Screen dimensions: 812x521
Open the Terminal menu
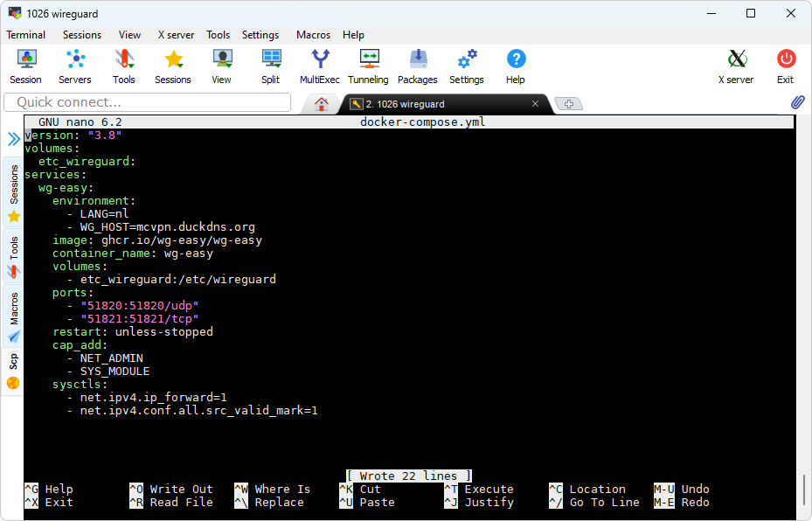pos(26,35)
